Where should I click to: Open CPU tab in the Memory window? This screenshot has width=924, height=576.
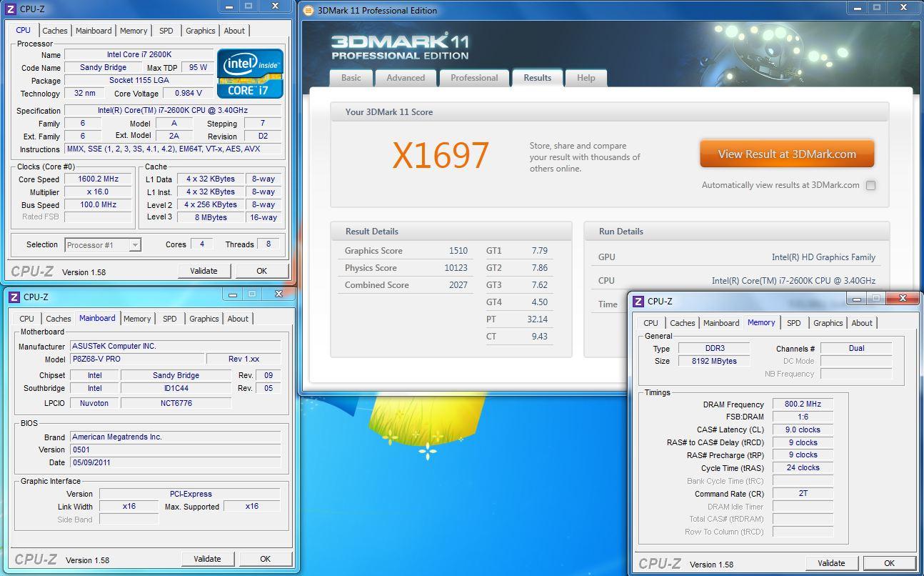[x=651, y=323]
